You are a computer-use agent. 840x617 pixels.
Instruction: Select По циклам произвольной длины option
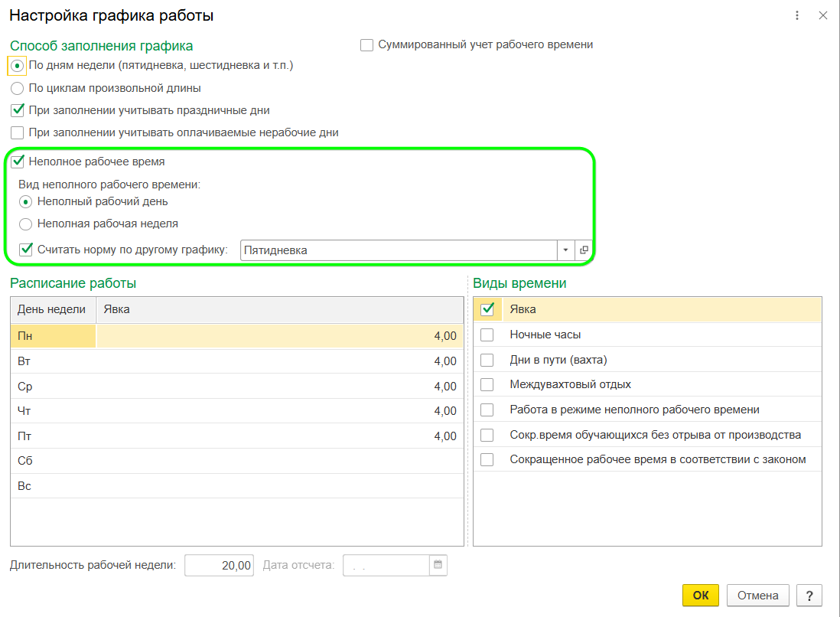(x=18, y=88)
